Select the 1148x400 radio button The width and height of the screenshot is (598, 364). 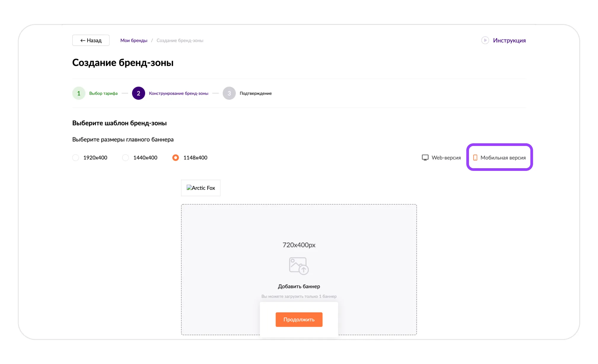pos(176,158)
